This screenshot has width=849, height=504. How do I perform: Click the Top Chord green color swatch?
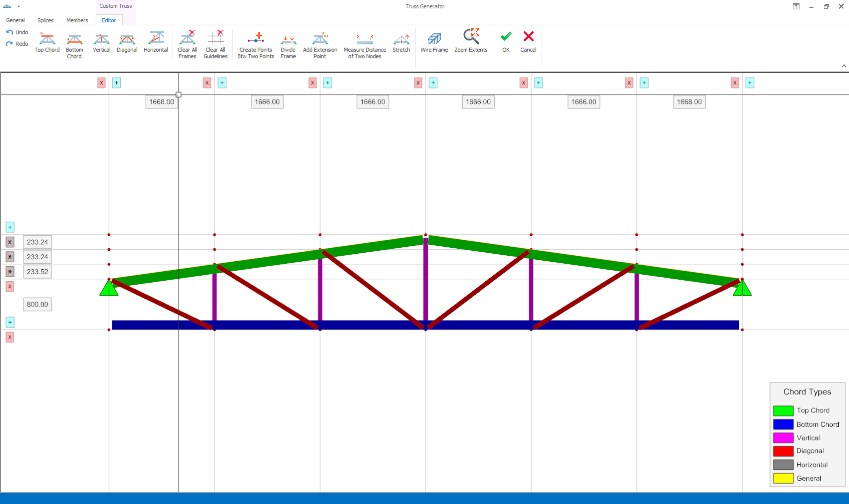[783, 411]
